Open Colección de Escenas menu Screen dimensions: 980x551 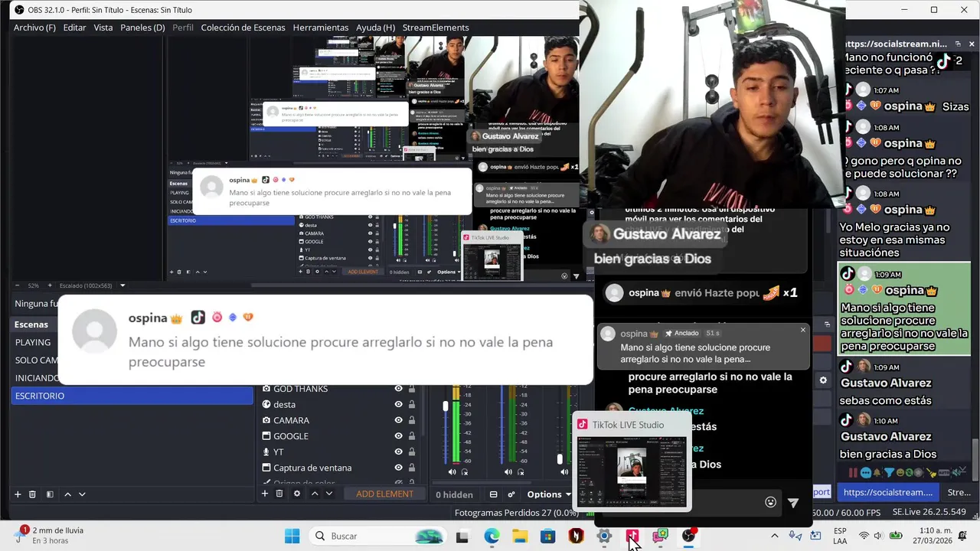pos(243,28)
